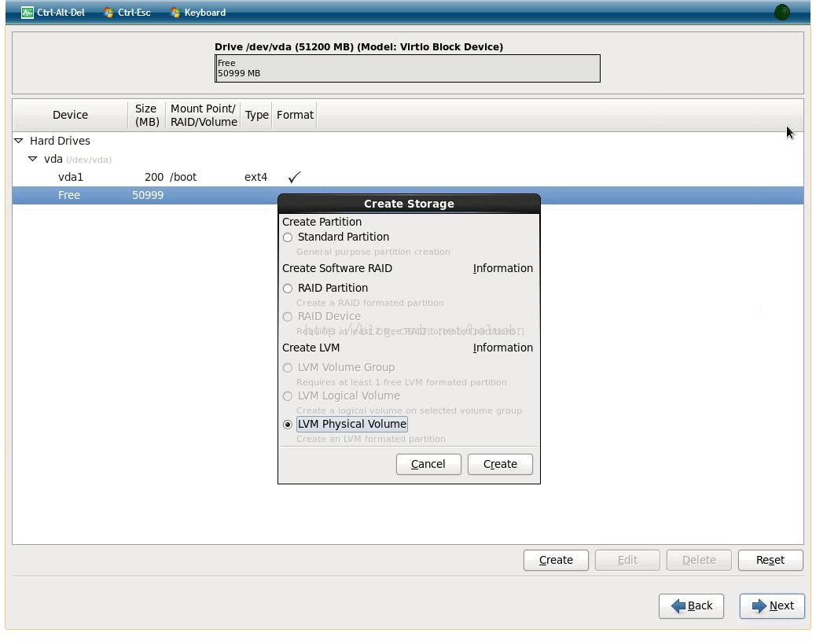816x644 pixels.
Task: Select the Free 50999 row
Action: [x=408, y=195]
